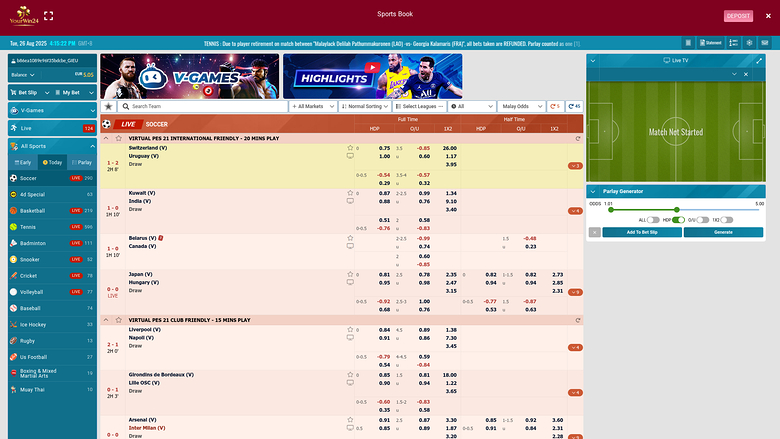Image resolution: width=780 pixels, height=439 pixels.
Task: Open the Statement page
Action: (710, 43)
